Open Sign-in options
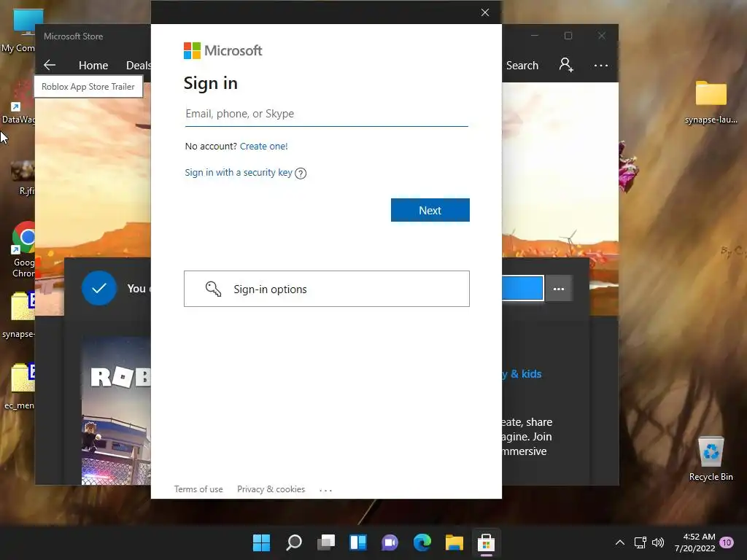 (326, 289)
